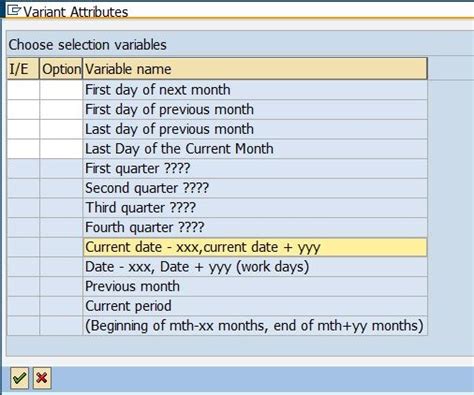The height and width of the screenshot is (395, 474).
Task: Select '(Beginning of mth-xx months...' entry
Action: point(255,326)
